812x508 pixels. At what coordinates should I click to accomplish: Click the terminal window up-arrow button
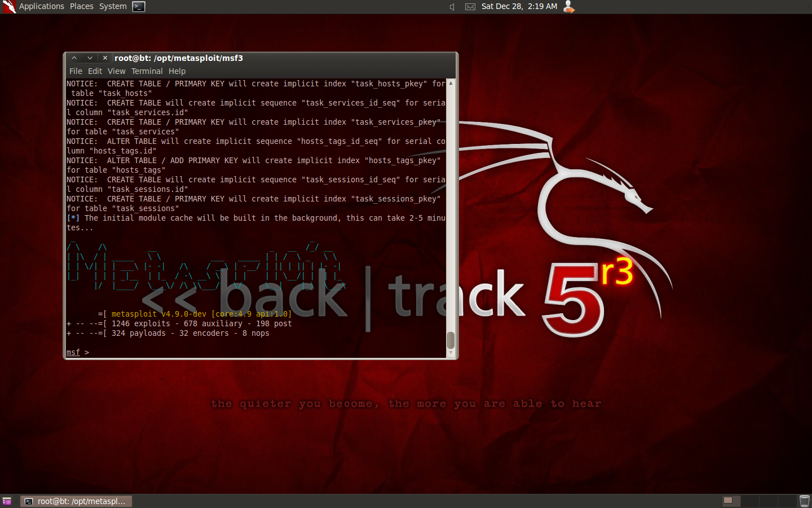74,58
